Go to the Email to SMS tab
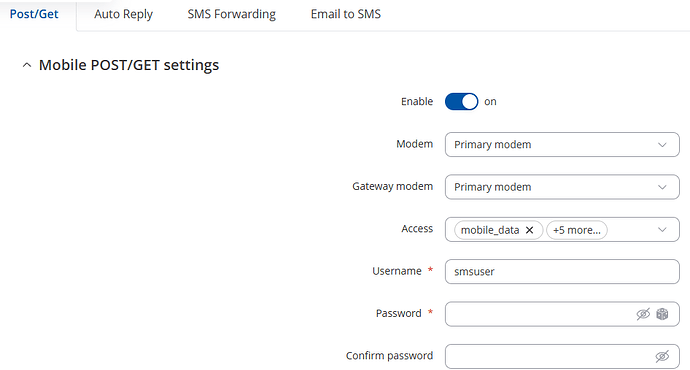This screenshot has height=370, width=690. [346, 14]
